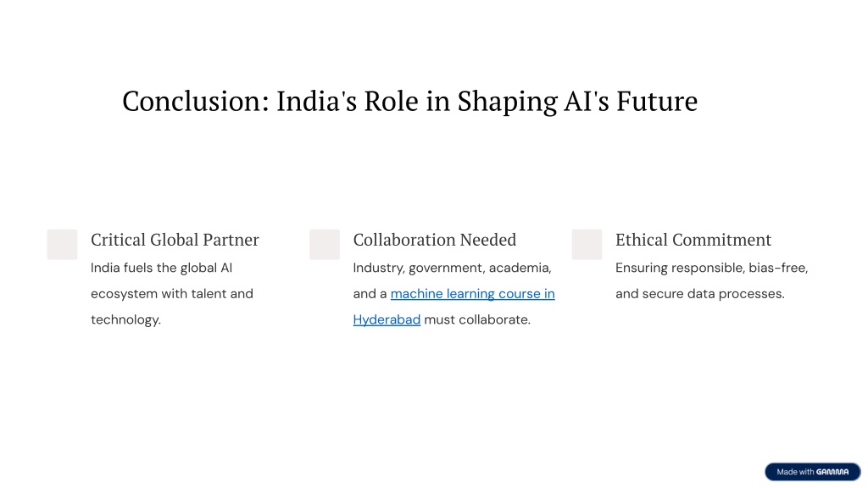Screen dimensions: 868x488
Task: Click the word 'Conclusion:' in the title
Action: tap(196, 102)
